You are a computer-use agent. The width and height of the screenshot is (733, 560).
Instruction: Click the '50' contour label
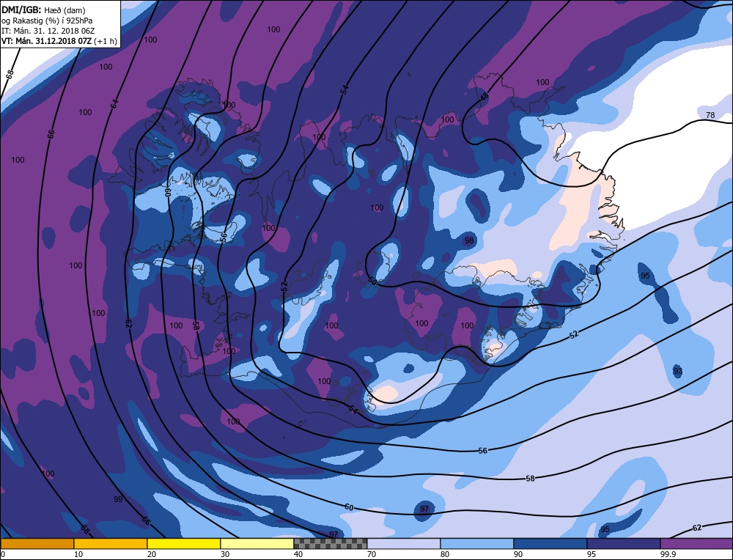[372, 281]
